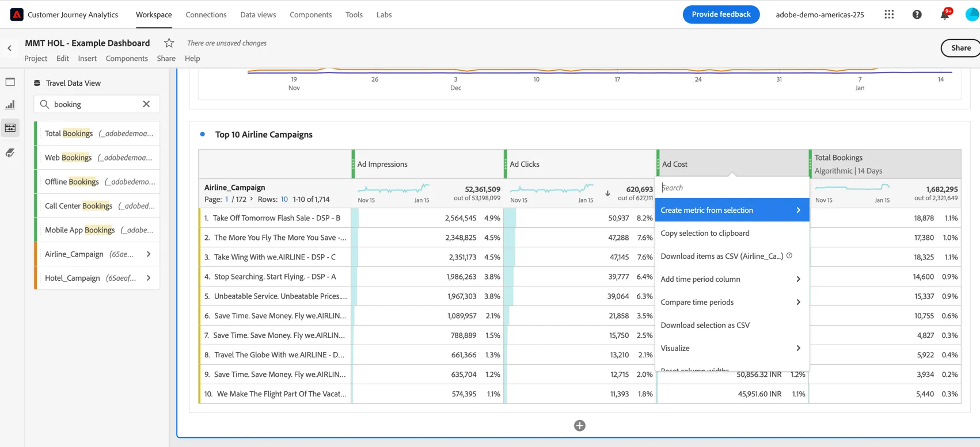
Task: Clear the booking search with X icon
Action: [146, 104]
